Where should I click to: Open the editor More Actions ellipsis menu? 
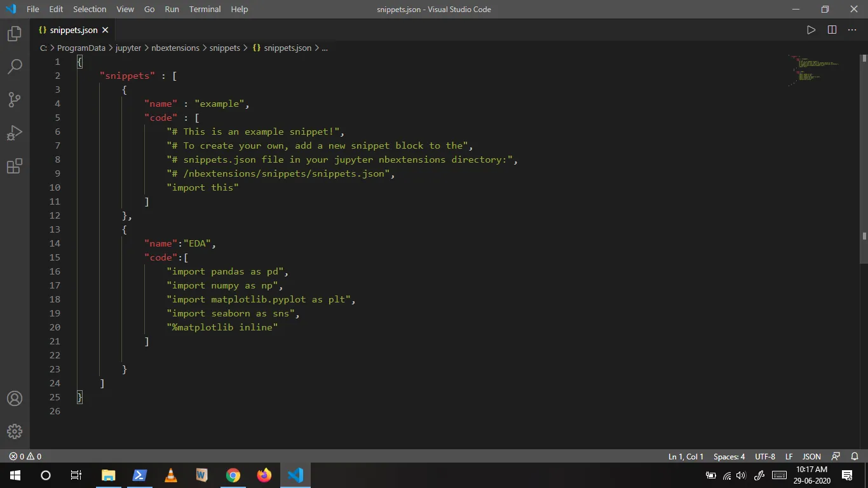pos(852,30)
